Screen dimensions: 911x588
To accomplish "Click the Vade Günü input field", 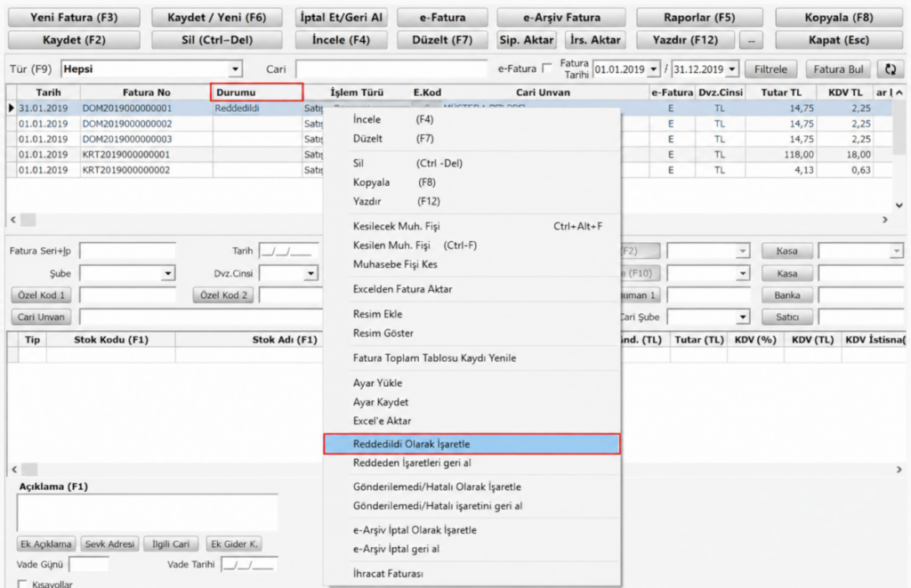I will click(x=89, y=564).
